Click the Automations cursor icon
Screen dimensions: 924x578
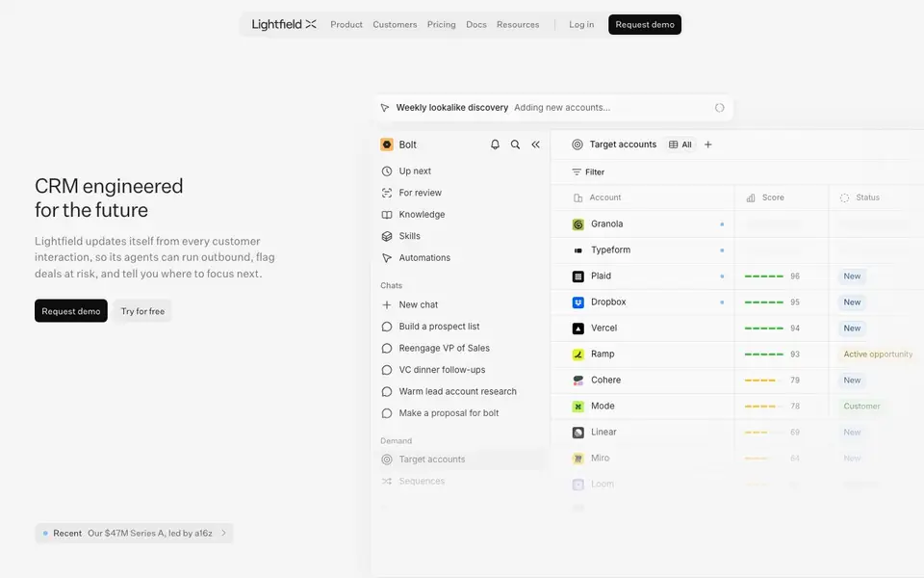pos(387,258)
